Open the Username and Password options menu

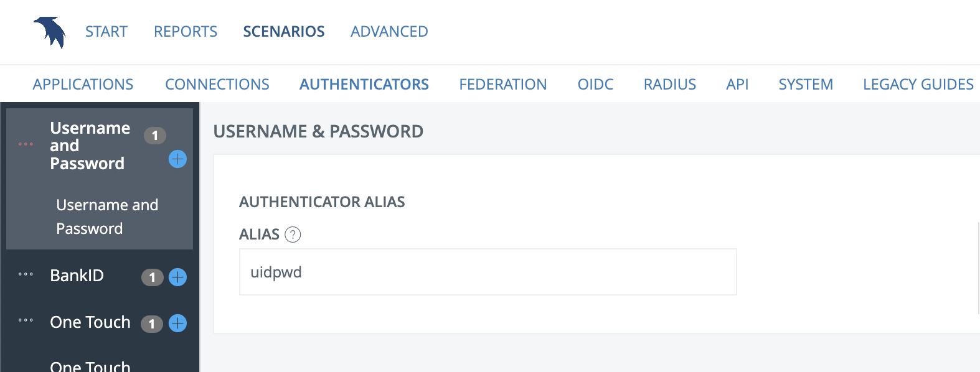coord(26,145)
